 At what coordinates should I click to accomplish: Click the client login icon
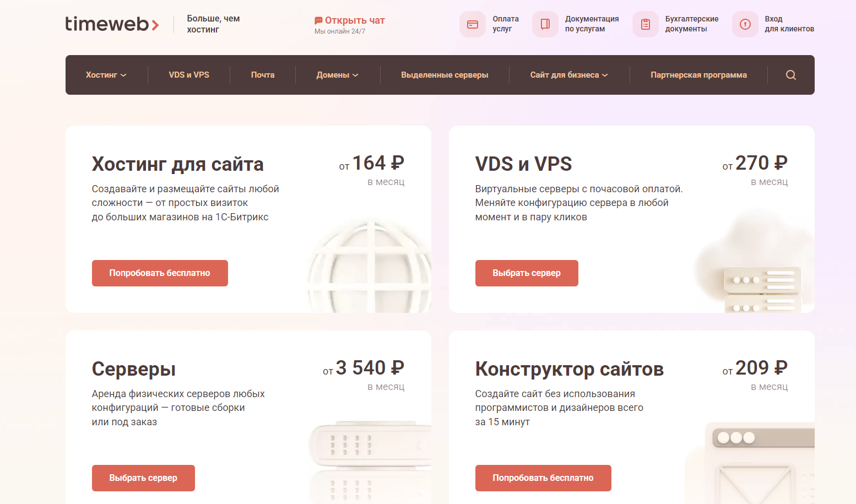click(745, 24)
